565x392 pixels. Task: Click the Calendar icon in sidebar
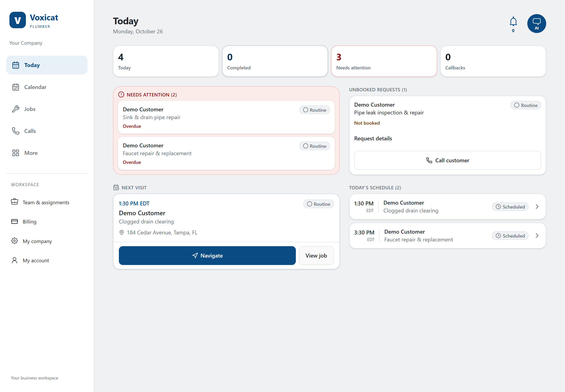(x=16, y=87)
